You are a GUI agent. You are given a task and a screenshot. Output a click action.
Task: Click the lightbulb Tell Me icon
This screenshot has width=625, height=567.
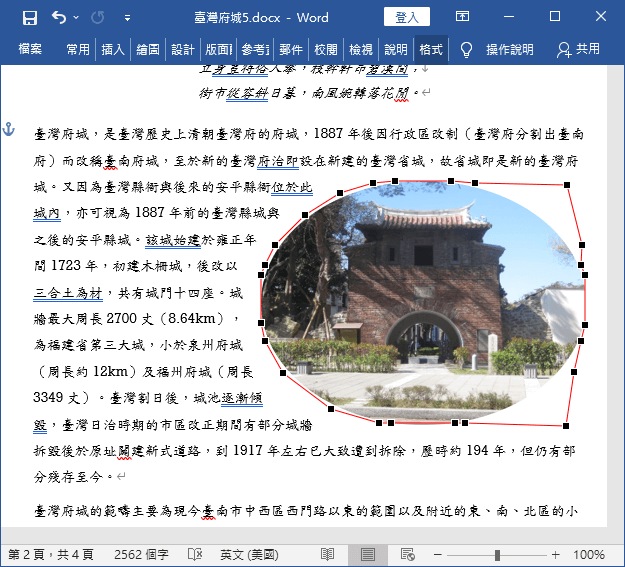[x=466, y=50]
